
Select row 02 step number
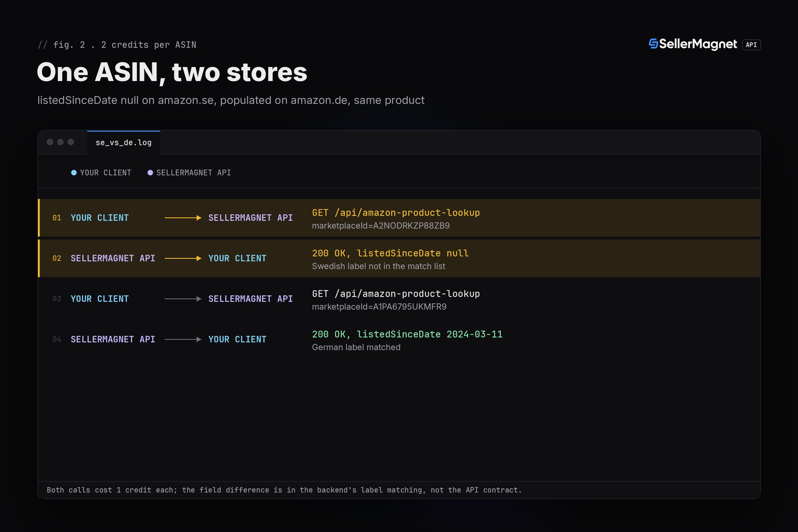click(57, 258)
